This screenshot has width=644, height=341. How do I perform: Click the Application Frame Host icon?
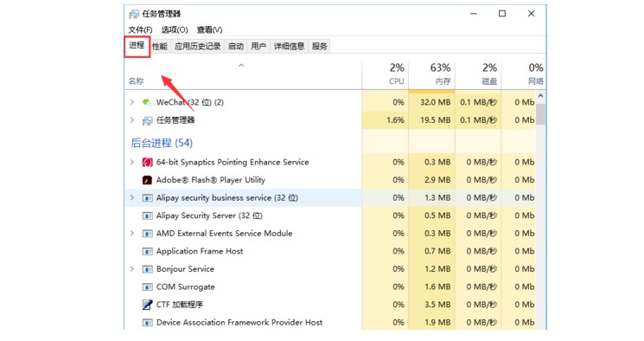(147, 251)
